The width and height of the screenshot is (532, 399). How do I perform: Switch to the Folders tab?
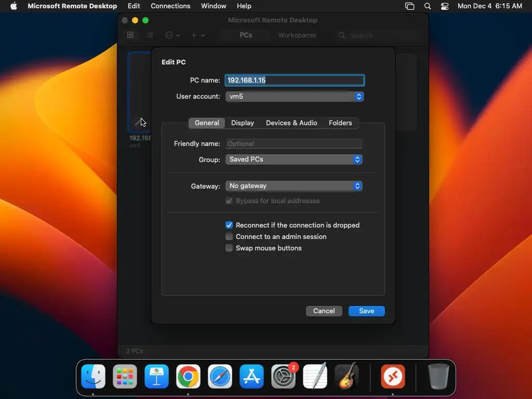tap(340, 123)
